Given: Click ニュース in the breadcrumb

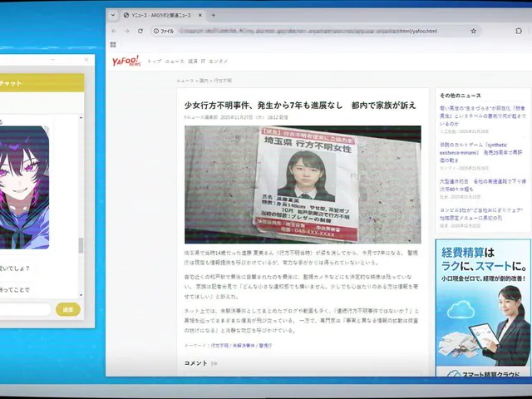Looking at the screenshot, I should [185, 81].
